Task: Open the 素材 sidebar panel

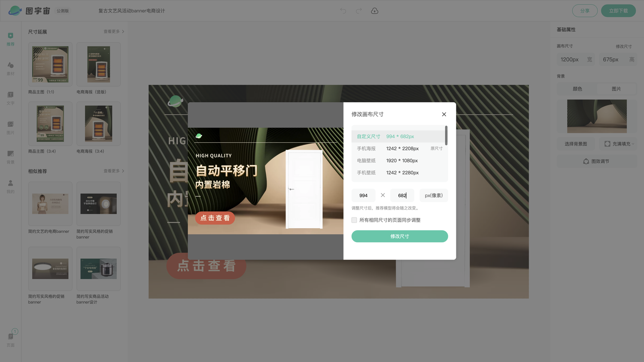Action: [x=11, y=68]
